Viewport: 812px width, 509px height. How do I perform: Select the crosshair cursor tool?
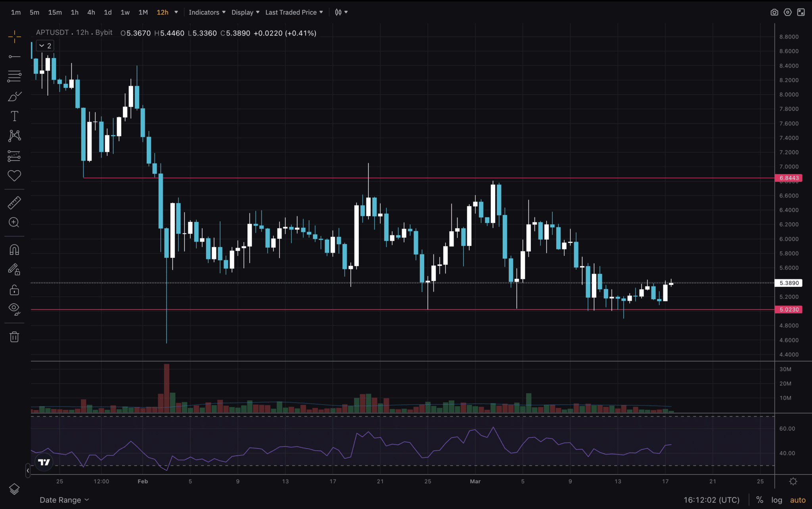14,37
